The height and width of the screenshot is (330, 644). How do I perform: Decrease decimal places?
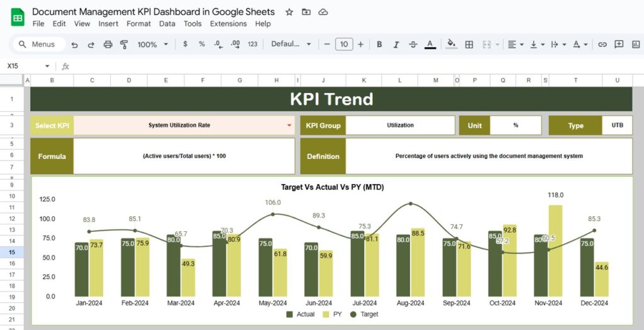tap(218, 45)
